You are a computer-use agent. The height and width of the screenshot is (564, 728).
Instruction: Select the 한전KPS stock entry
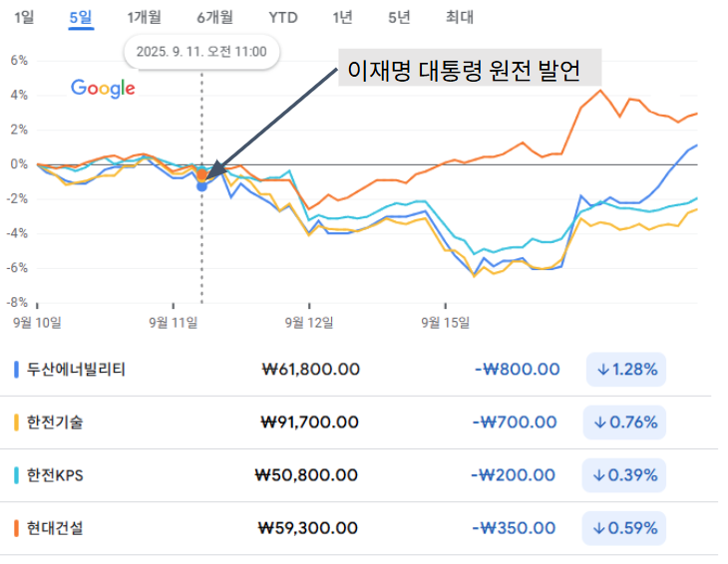(x=55, y=474)
